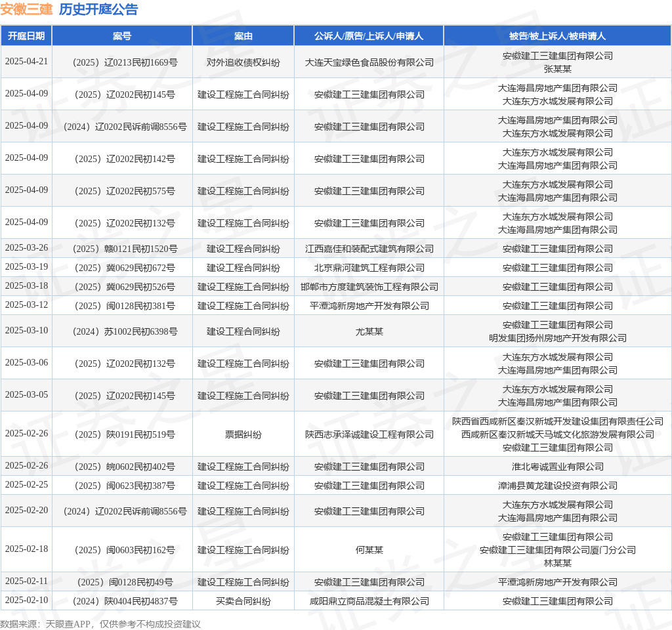Click the 安徽三建 title text
672x630 pixels.
pyautogui.click(x=26, y=9)
